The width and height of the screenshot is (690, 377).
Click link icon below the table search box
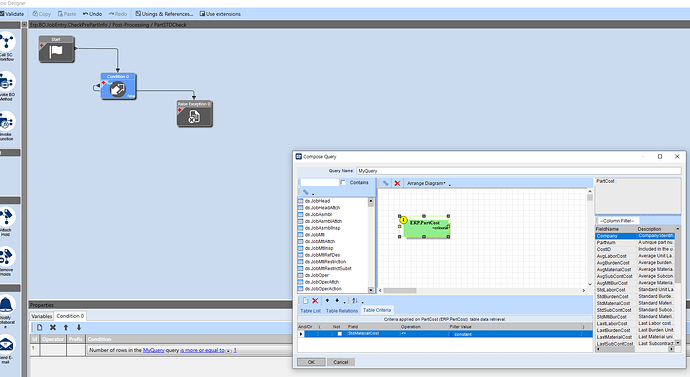(x=305, y=192)
